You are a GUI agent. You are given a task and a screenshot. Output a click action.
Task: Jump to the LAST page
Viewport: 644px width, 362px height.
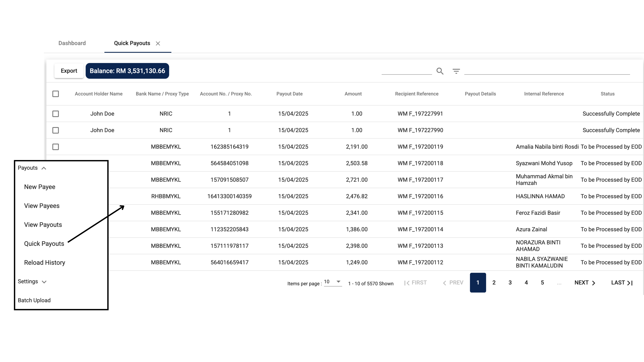click(x=622, y=283)
